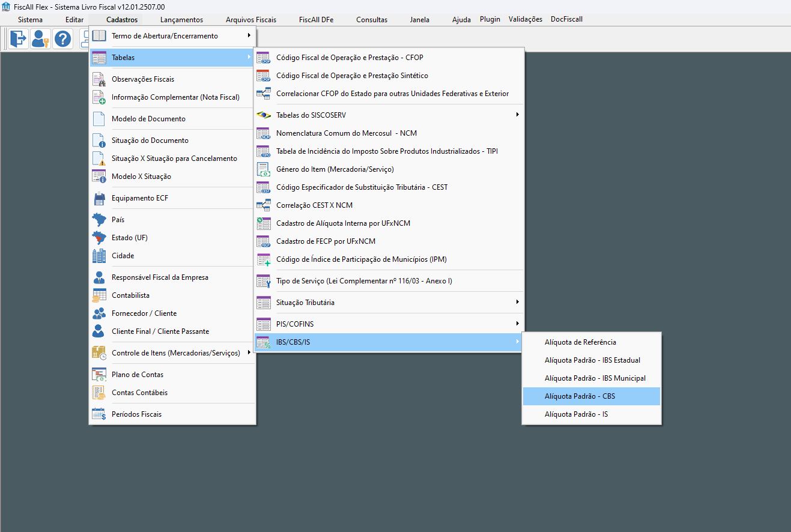Screen dimensions: 791x532
Task: Open Fornecedor / Cliente via its people icon
Action: coord(99,313)
